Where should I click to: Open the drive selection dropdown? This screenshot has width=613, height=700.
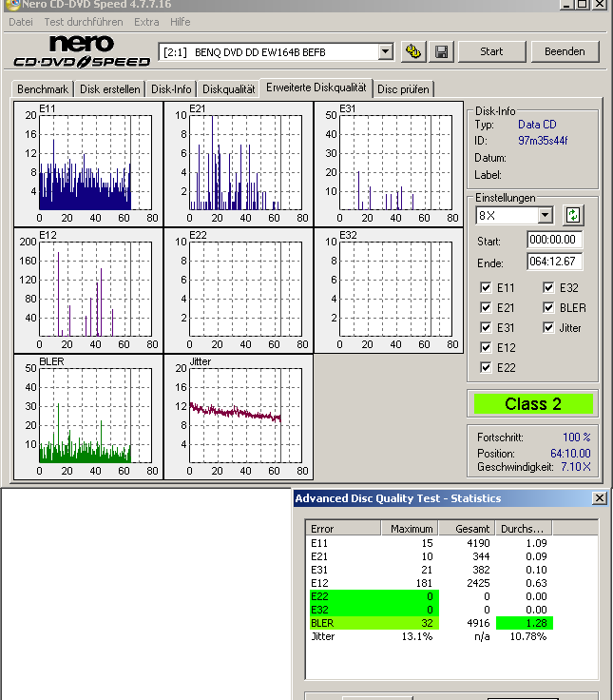(385, 51)
